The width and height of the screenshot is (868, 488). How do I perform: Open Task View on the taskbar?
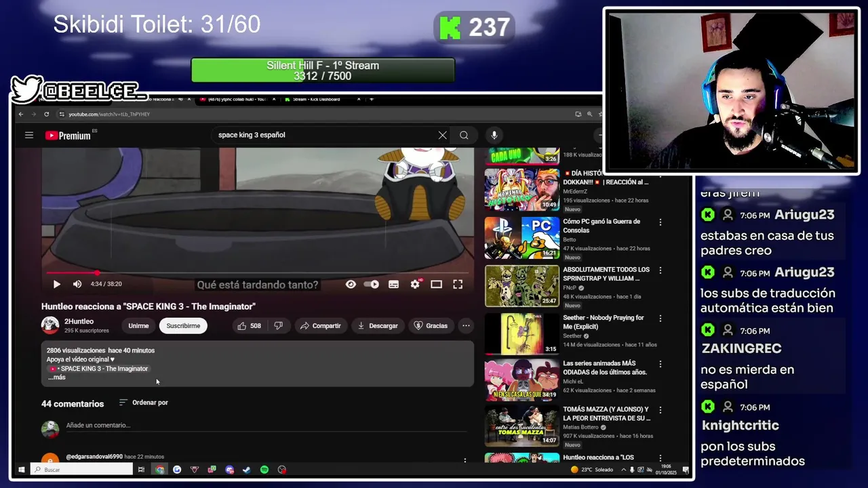click(141, 470)
